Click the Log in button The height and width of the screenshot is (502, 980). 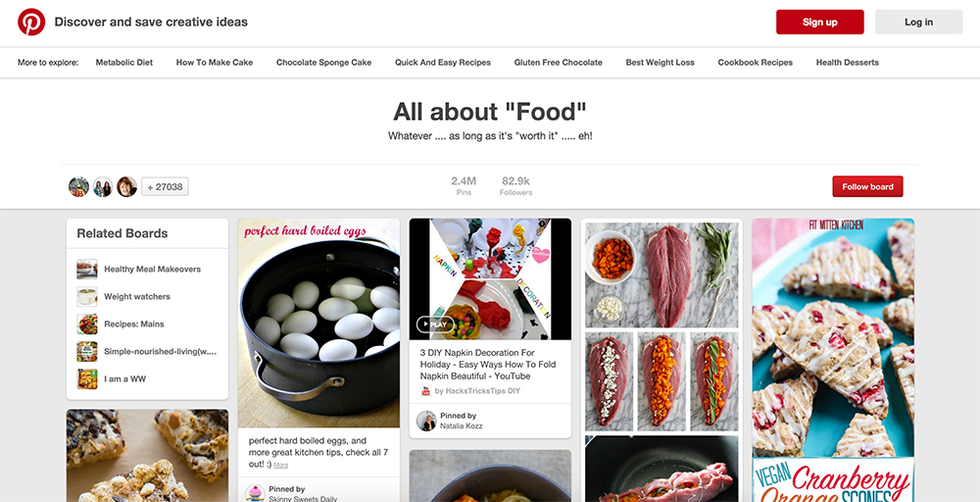pyautogui.click(x=918, y=22)
